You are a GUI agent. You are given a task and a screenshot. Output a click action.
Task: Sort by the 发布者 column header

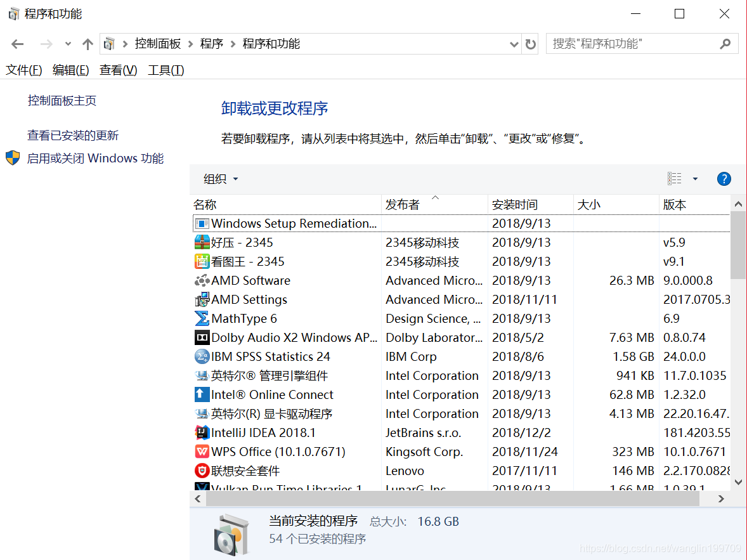[434, 204]
